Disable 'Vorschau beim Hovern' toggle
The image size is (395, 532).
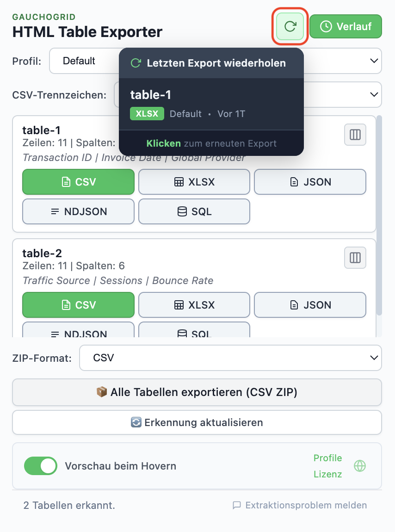[40, 466]
